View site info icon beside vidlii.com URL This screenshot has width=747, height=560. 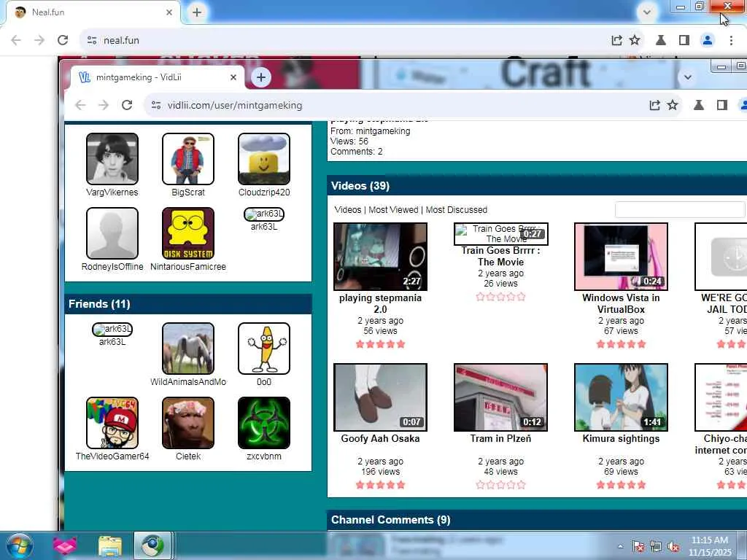point(156,105)
